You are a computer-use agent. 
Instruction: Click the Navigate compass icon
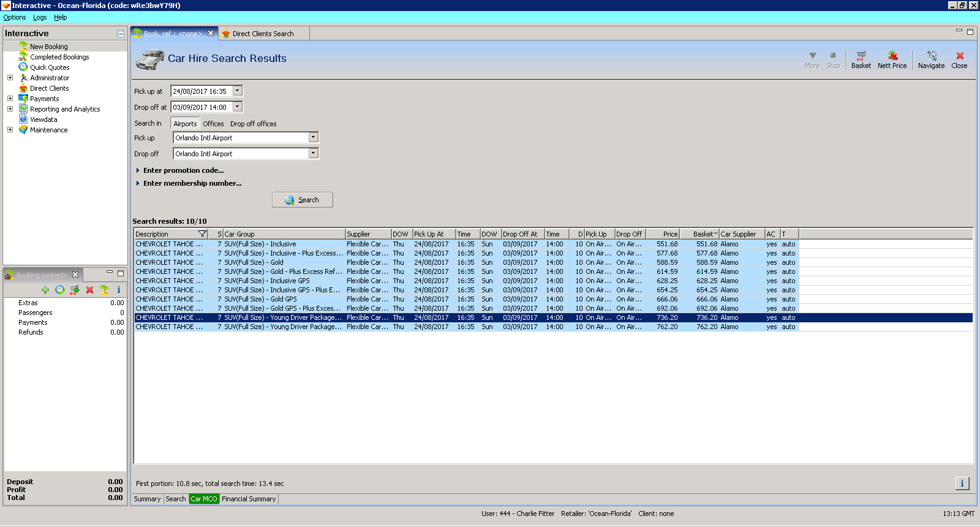click(x=932, y=56)
